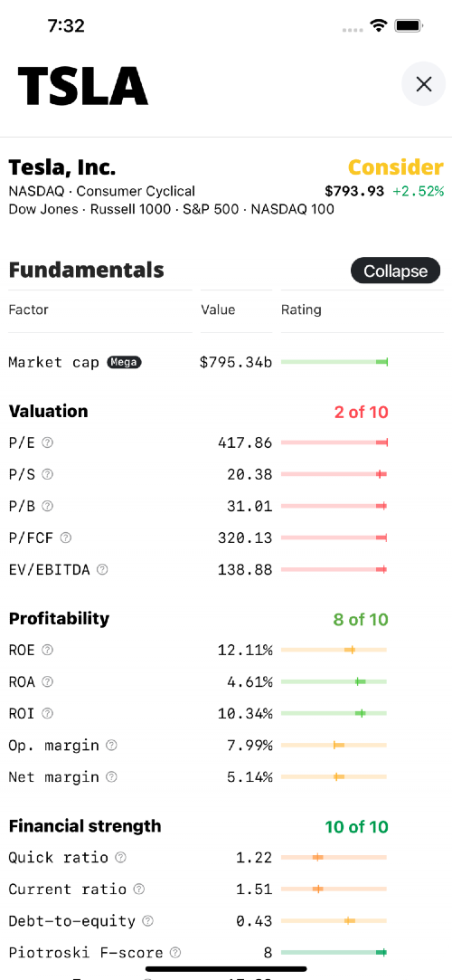Open the Current ratio info icon
This screenshot has height=980, width=452.
pos(139,889)
